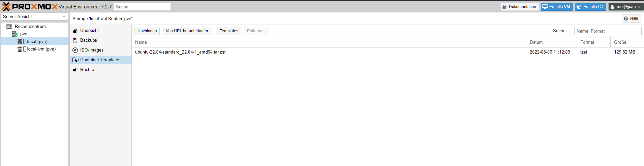
Task: Click the Entfernen button
Action: coord(256,31)
